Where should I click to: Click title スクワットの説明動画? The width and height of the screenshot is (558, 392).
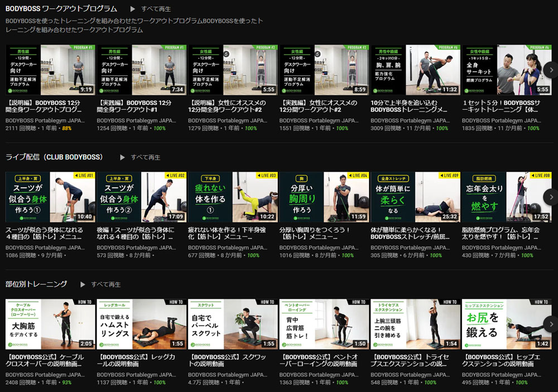tap(227, 360)
